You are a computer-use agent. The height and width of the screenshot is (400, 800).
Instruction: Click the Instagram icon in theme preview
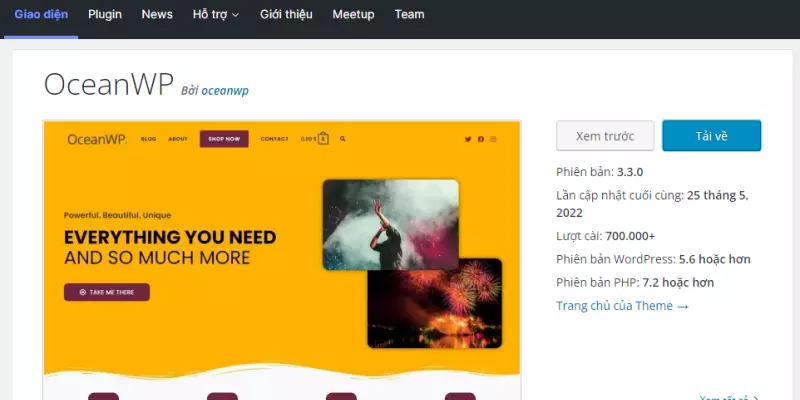[493, 139]
